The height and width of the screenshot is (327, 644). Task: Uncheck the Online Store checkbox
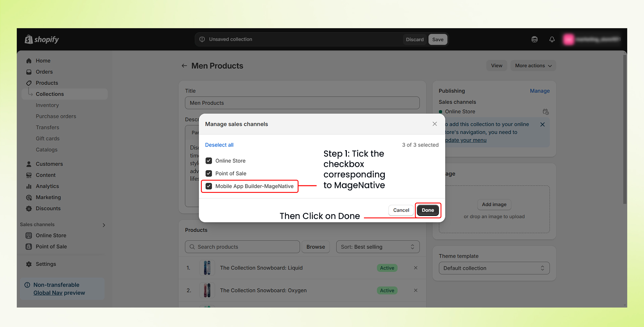(x=209, y=161)
